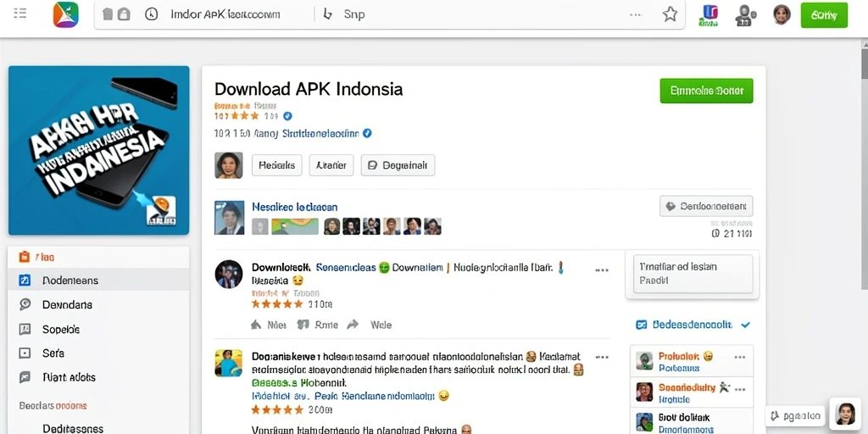Image resolution: width=868 pixels, height=434 pixels.
Task: Click the icon beside Devndaris
Action: click(x=25, y=304)
